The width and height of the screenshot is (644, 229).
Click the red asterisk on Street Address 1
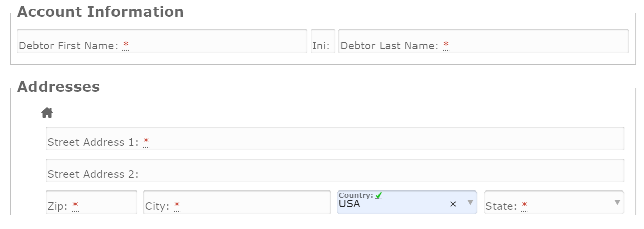point(146,142)
